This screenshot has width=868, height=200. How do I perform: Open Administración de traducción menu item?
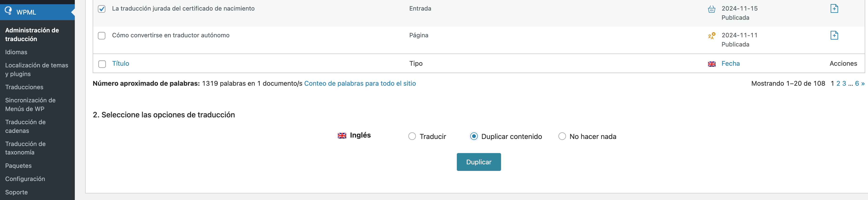coord(32,35)
